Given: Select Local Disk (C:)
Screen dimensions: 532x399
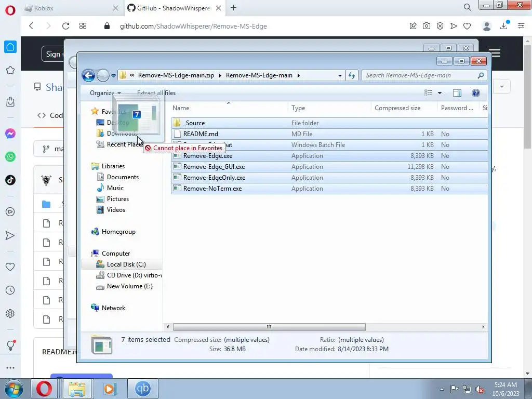Looking at the screenshot, I should (x=126, y=264).
